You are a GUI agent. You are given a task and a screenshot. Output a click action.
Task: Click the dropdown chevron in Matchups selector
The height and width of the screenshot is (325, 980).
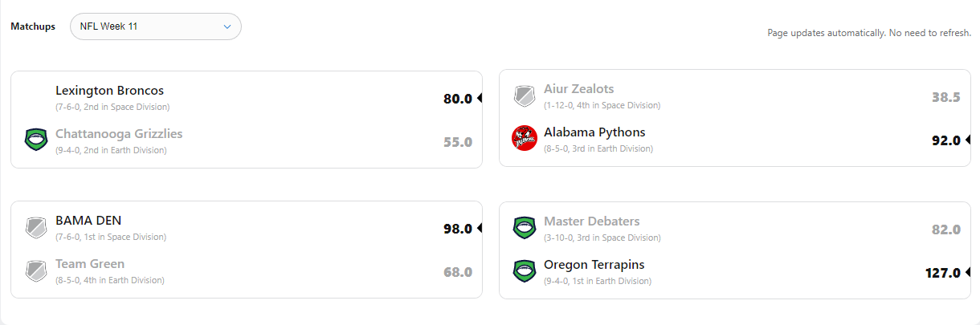coord(227,26)
